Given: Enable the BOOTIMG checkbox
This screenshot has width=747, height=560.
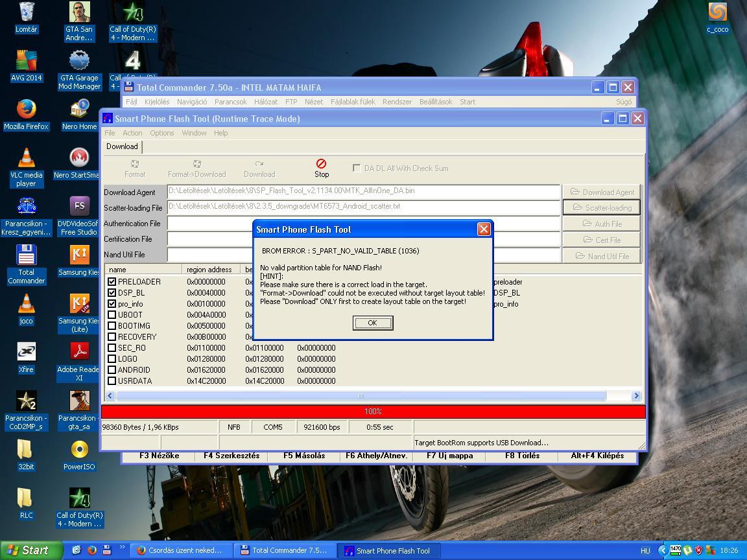Looking at the screenshot, I should [x=112, y=326].
